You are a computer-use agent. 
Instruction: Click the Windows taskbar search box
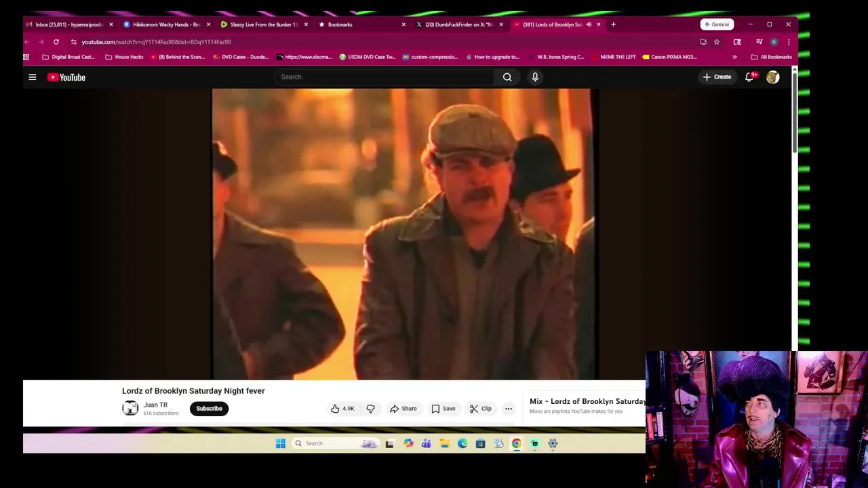point(336,443)
